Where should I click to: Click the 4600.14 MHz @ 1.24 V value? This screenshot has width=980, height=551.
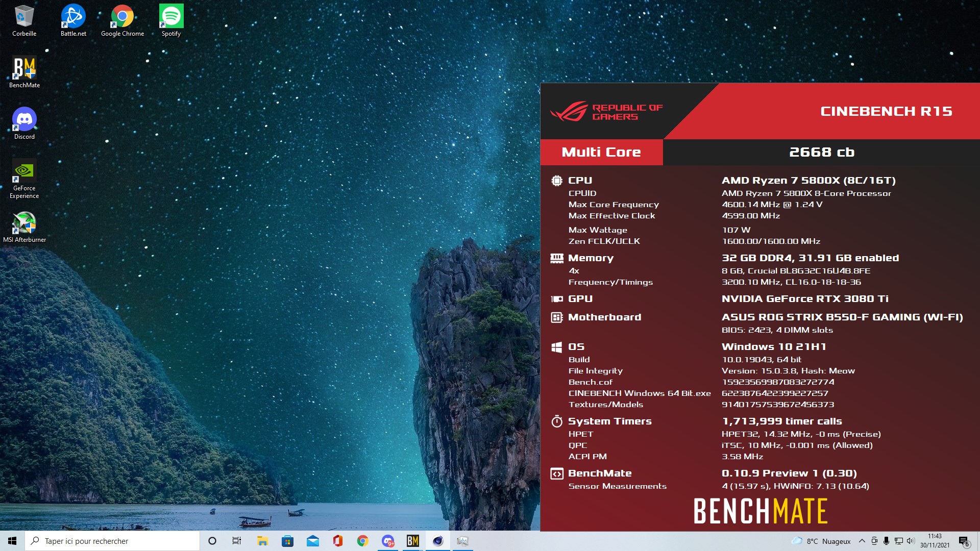click(772, 205)
